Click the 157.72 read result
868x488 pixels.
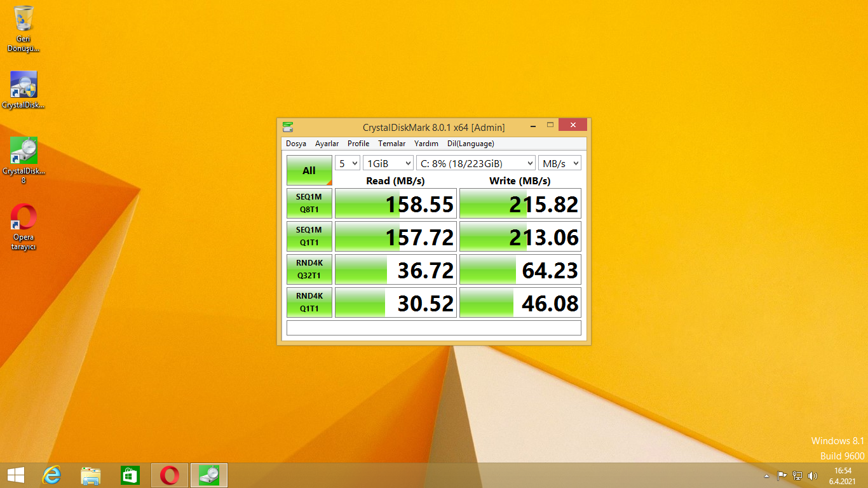[x=396, y=236]
